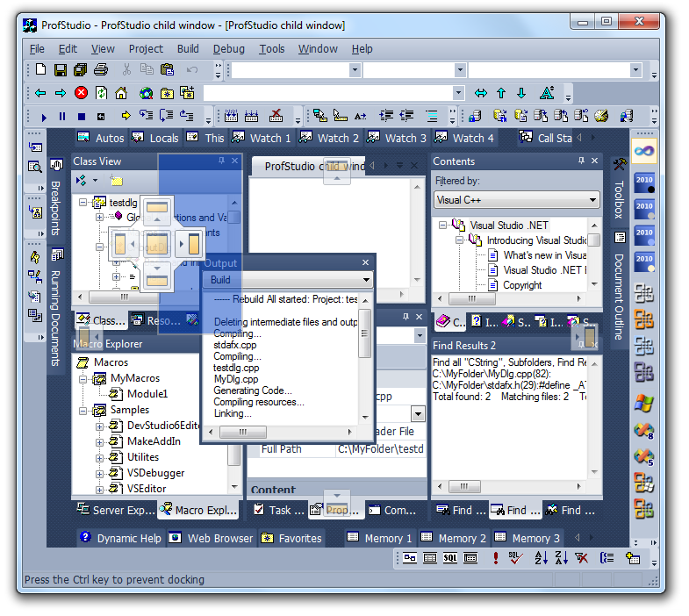Click the MyDlg.cpp(82) find result line
The height and width of the screenshot is (616, 689).
492,374
